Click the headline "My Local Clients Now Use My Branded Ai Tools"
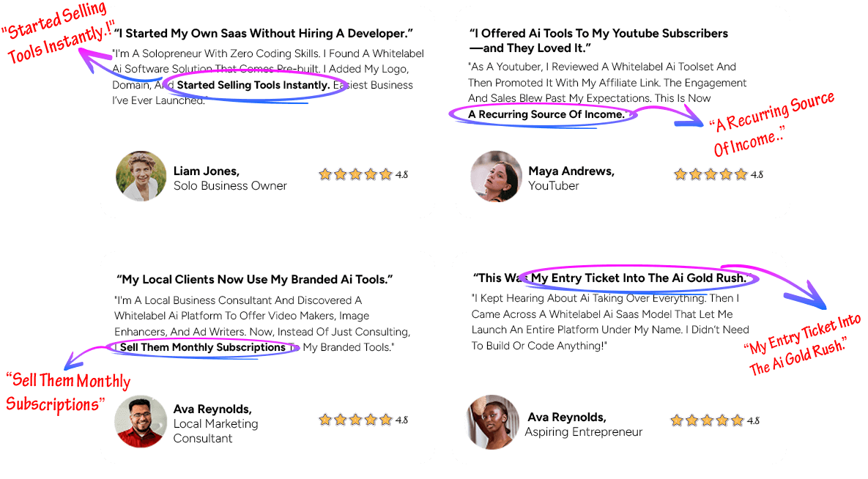This screenshot has height=479, width=868. click(255, 280)
